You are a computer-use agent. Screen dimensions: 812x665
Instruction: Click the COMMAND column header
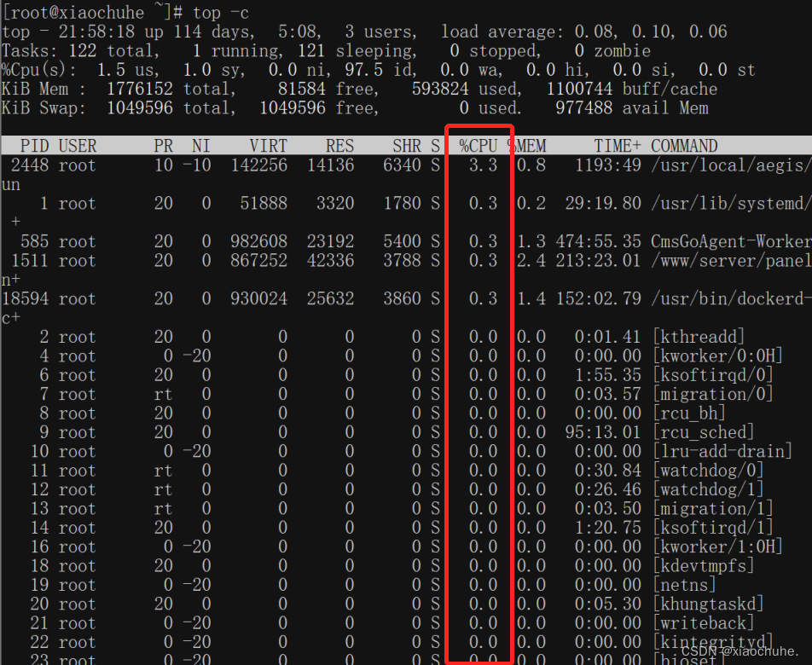684,146
